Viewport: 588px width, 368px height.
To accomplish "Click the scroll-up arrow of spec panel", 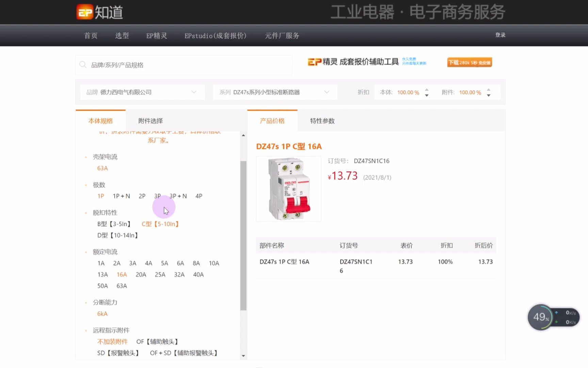I will tap(243, 135).
